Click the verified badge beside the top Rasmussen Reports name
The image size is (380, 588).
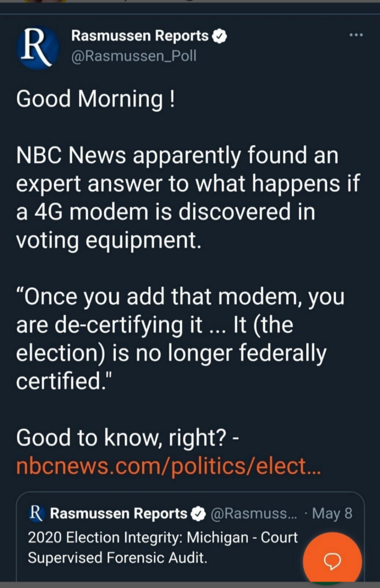(x=220, y=37)
